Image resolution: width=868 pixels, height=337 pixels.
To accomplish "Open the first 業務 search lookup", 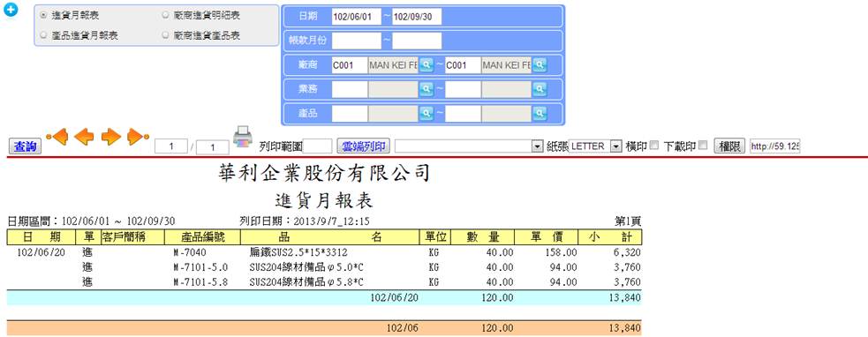I will pos(426,89).
